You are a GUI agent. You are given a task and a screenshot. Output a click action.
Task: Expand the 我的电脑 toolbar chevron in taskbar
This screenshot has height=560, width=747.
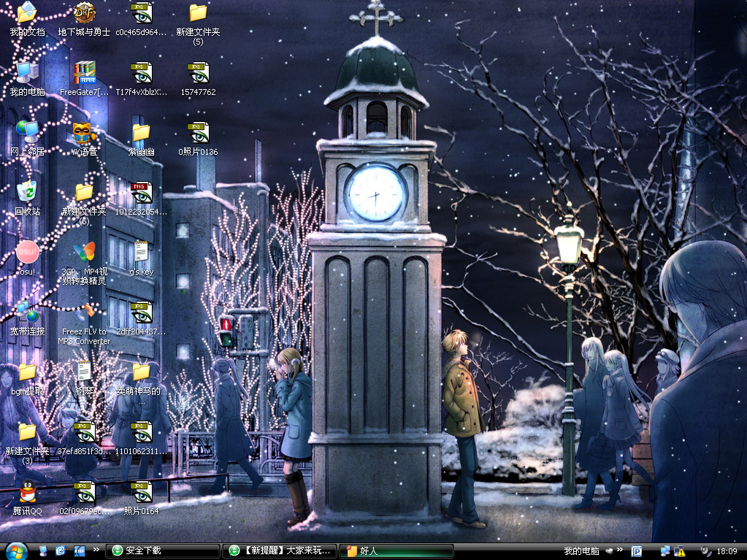[x=619, y=550]
